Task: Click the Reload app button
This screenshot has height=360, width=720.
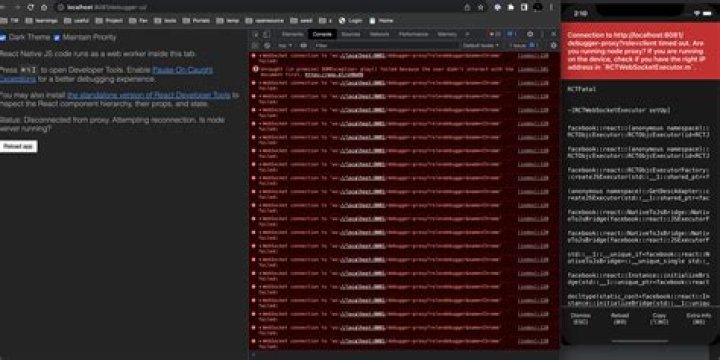Action: coord(18,146)
